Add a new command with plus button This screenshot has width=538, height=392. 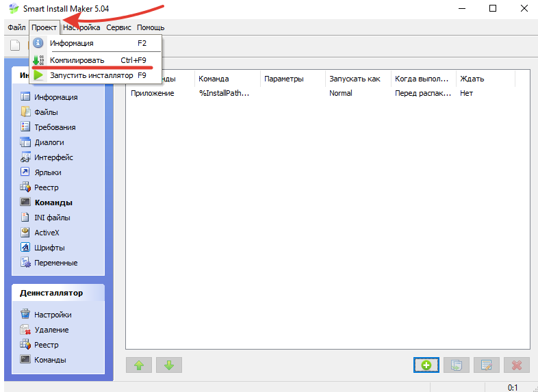pyautogui.click(x=426, y=365)
